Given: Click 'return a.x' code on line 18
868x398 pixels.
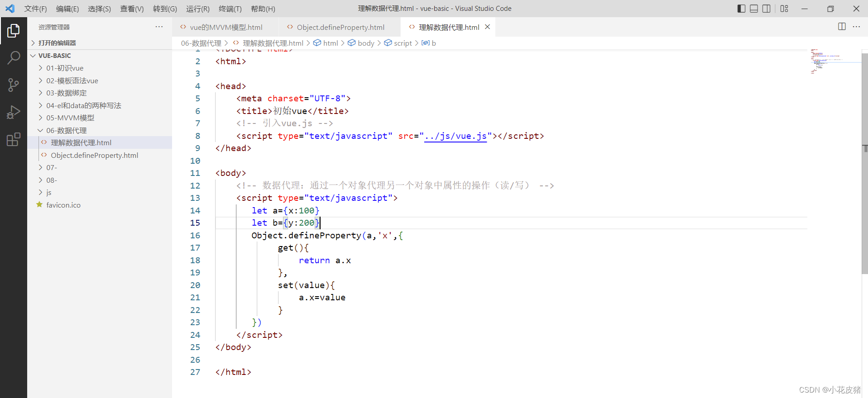Looking at the screenshot, I should tap(325, 260).
